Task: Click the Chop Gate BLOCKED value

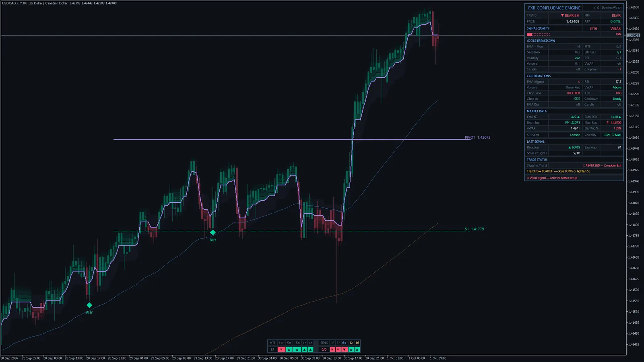Action: point(574,93)
